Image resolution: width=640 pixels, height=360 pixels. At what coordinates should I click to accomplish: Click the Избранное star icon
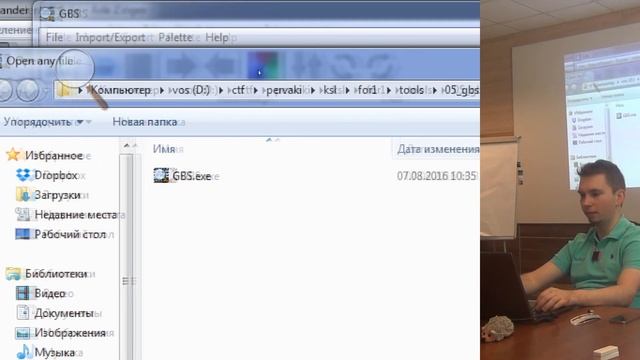tap(13, 154)
